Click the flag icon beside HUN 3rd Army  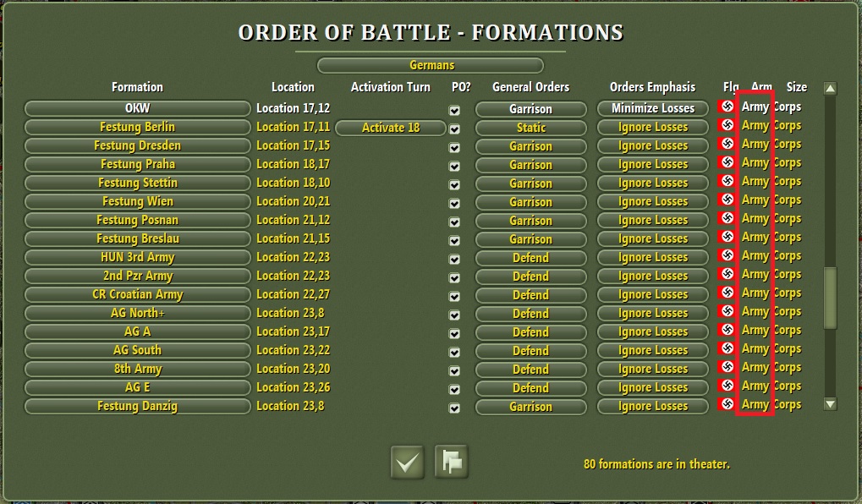(x=726, y=257)
